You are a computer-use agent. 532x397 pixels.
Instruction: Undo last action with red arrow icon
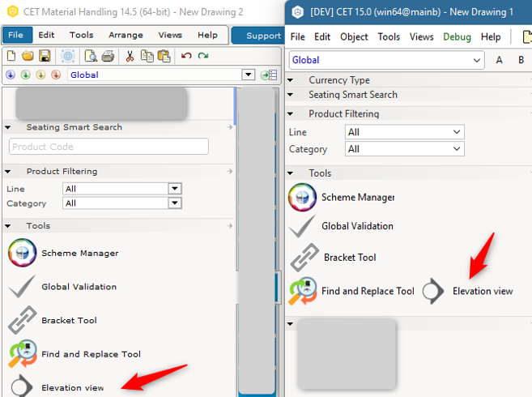[x=186, y=56]
